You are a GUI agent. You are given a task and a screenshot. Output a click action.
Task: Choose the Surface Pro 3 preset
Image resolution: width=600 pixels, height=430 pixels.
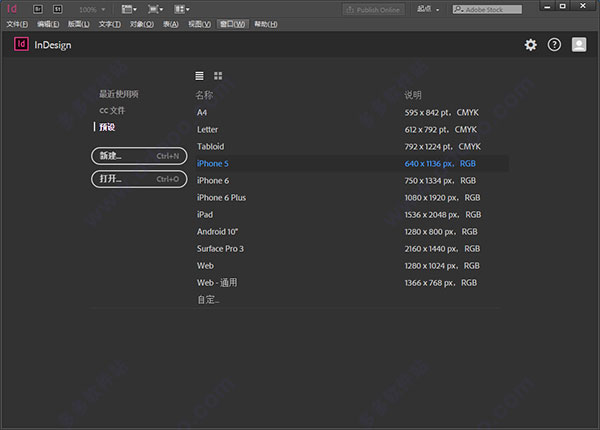coord(352,249)
